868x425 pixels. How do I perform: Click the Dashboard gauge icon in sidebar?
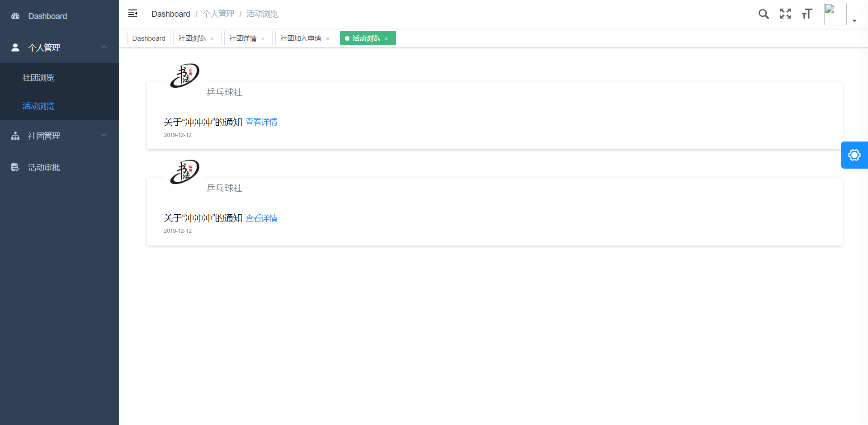15,16
